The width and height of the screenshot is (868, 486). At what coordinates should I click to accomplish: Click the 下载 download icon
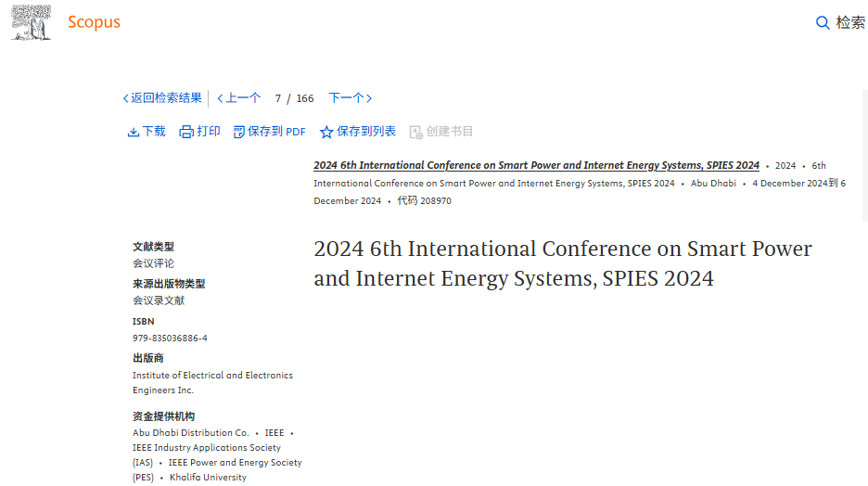pos(134,132)
